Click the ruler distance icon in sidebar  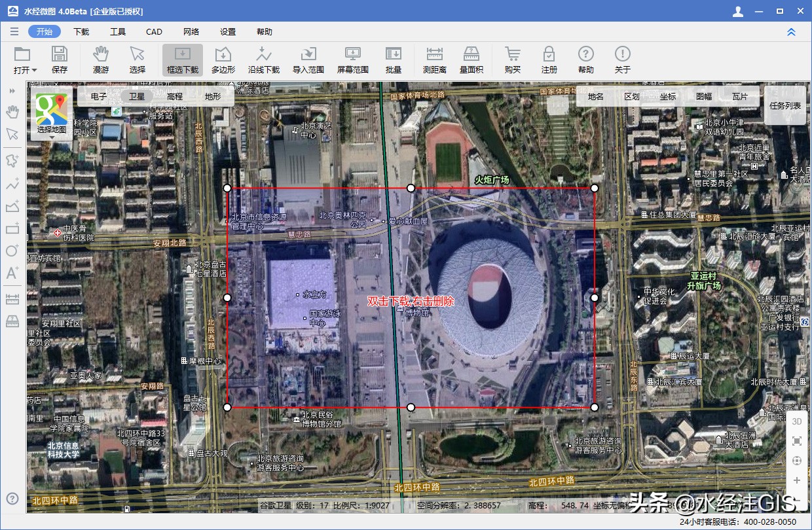click(x=12, y=299)
